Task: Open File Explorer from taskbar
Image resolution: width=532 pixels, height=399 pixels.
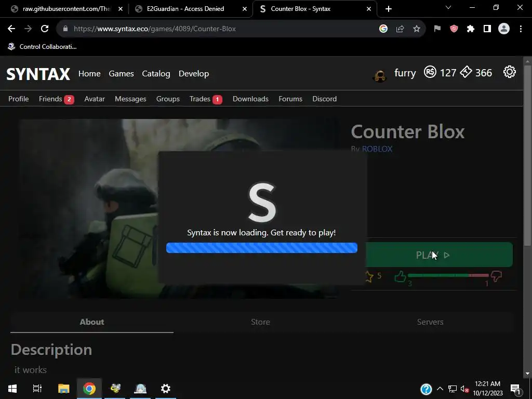Action: pyautogui.click(x=63, y=389)
